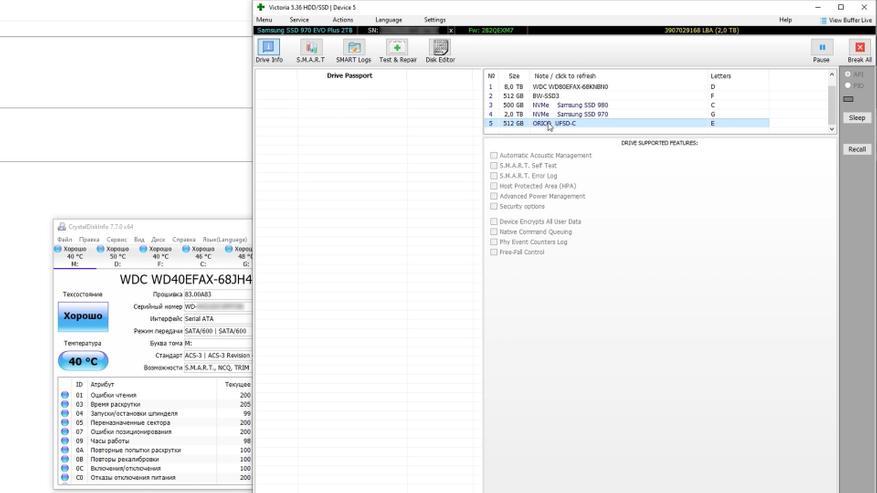Click the Victoria green cross title icon
Viewport: 877px width, 493px height.
point(261,7)
